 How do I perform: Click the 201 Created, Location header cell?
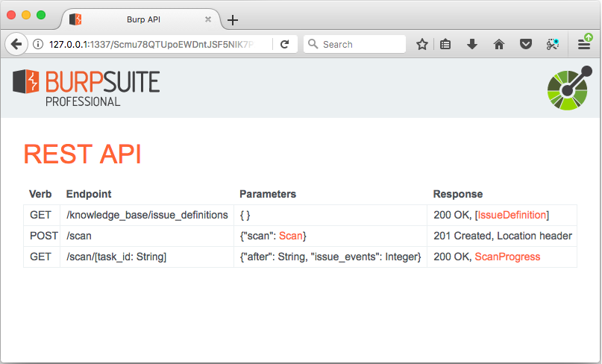click(502, 236)
